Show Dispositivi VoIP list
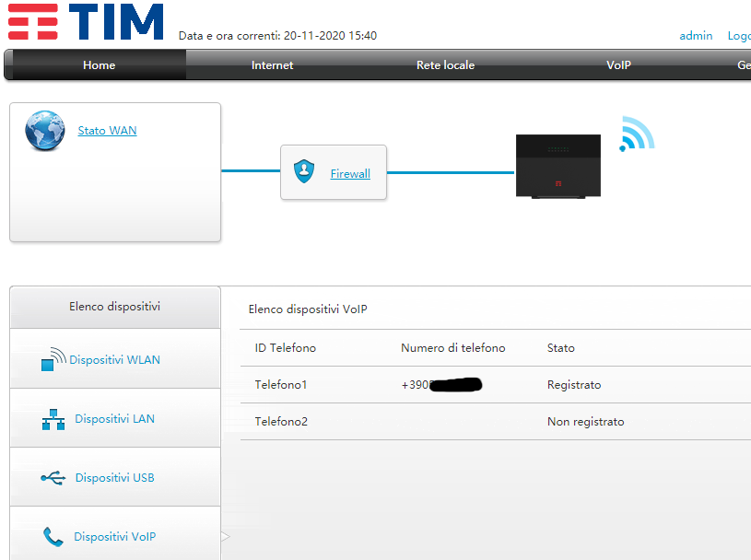The width and height of the screenshot is (751, 560). [x=114, y=537]
